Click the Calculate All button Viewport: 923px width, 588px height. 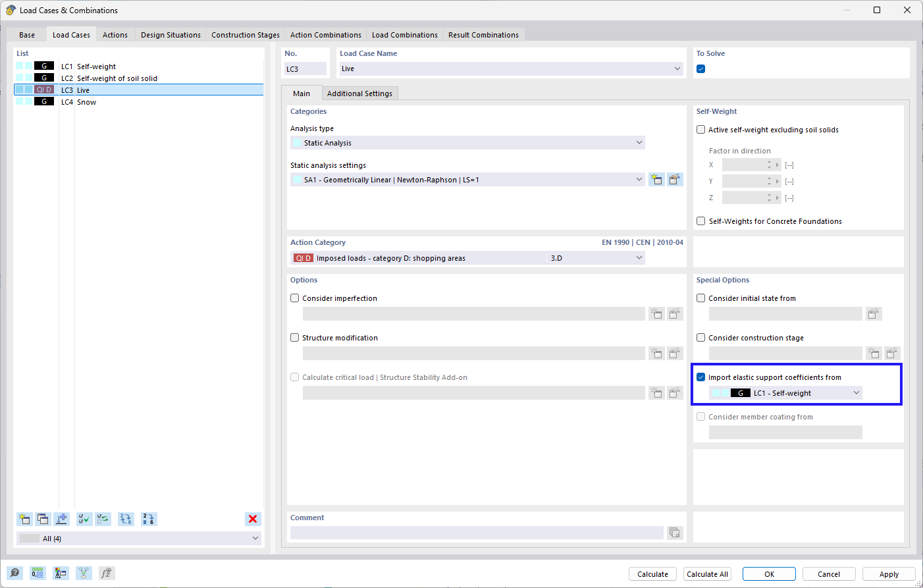(708, 574)
